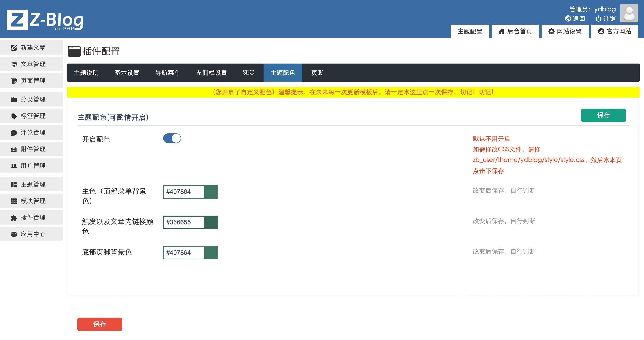Open the 导航菜单 tab

point(167,73)
